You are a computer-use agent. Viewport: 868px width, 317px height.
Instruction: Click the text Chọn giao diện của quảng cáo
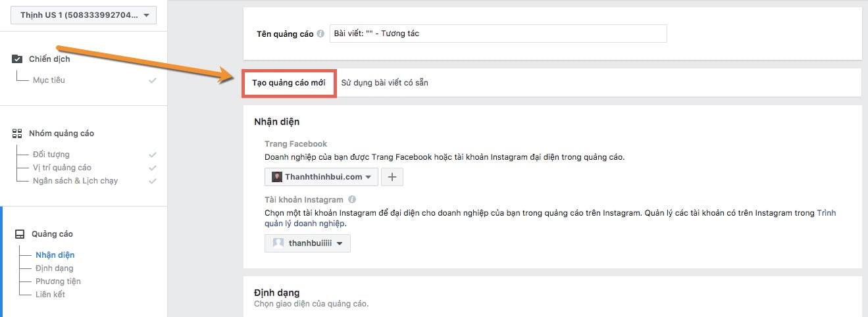[311, 304]
